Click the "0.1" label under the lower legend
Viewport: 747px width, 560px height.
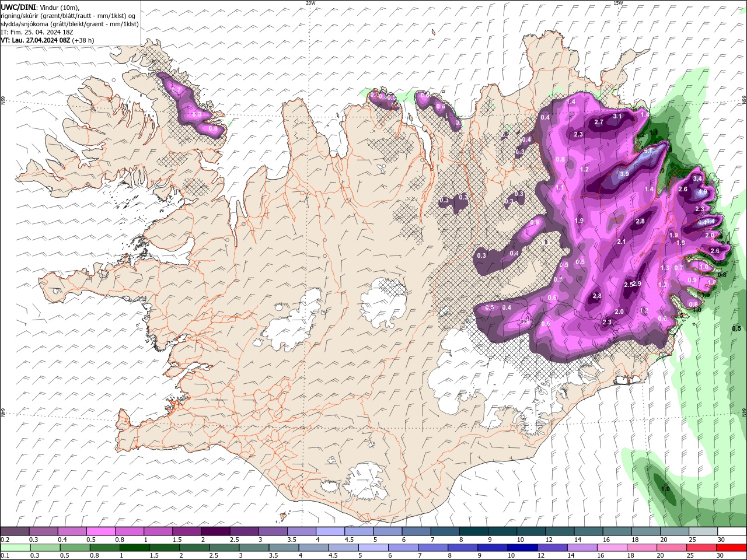coord(5,556)
